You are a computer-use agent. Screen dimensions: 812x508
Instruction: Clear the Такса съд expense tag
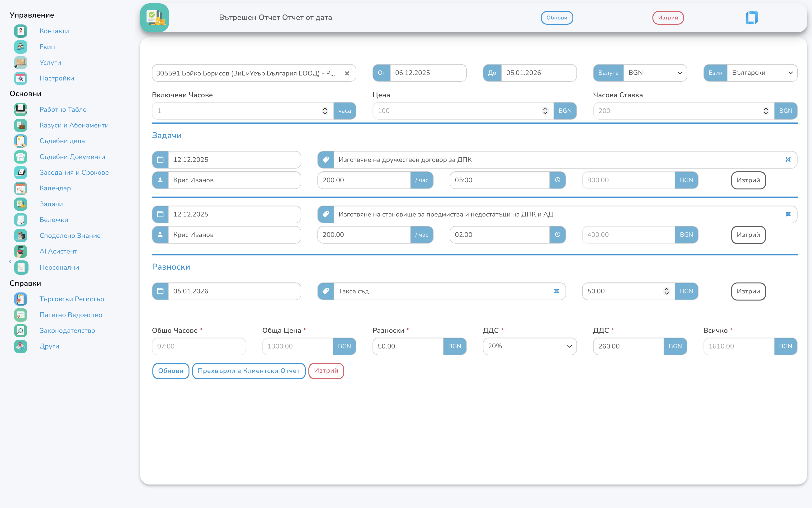coord(556,291)
